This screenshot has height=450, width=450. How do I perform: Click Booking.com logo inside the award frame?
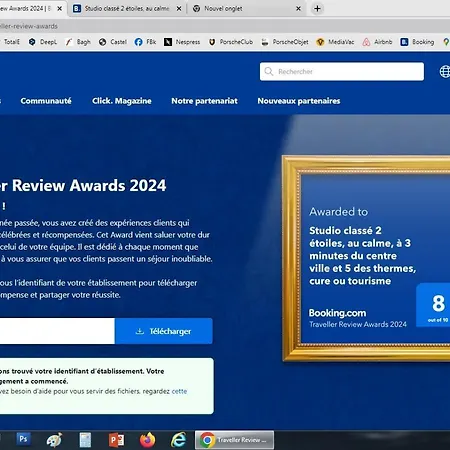click(x=337, y=313)
